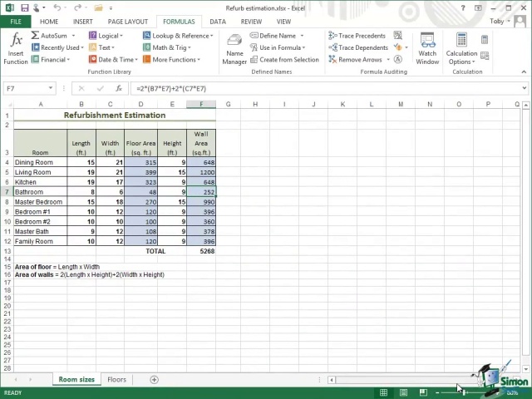Image resolution: width=532 pixels, height=399 pixels.
Task: Add a new sheet with plus icon
Action: point(154,380)
